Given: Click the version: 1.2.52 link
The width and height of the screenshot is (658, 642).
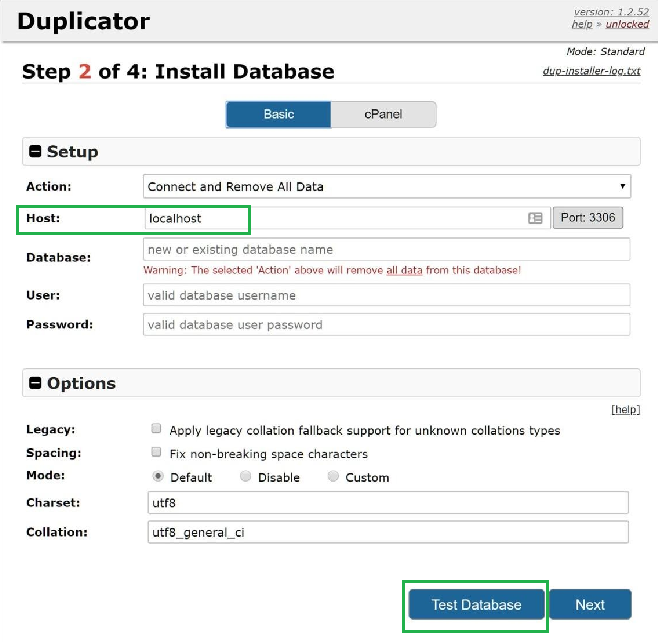Looking at the screenshot, I should [611, 12].
